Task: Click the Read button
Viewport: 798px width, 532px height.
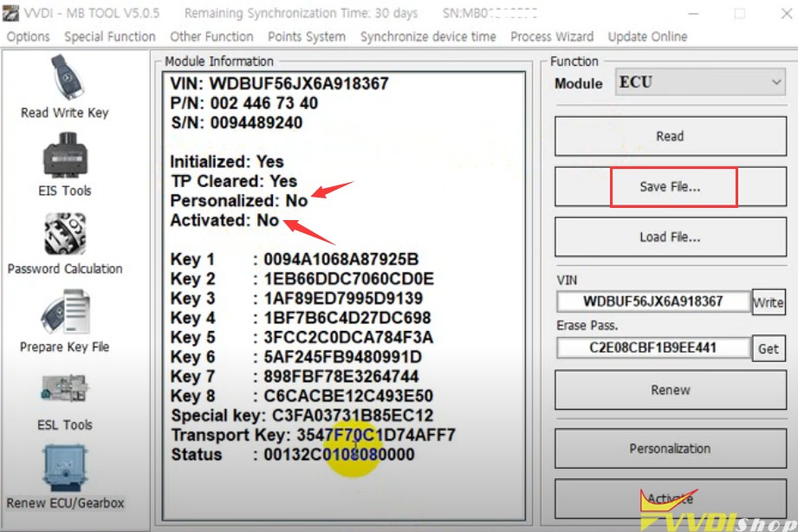Action: pos(671,136)
